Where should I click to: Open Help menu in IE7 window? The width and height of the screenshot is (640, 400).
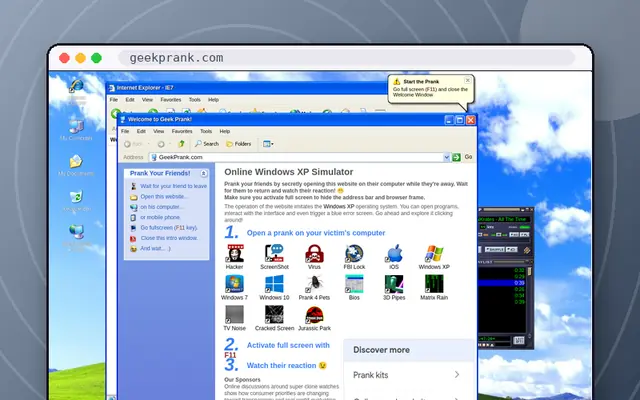[213, 100]
